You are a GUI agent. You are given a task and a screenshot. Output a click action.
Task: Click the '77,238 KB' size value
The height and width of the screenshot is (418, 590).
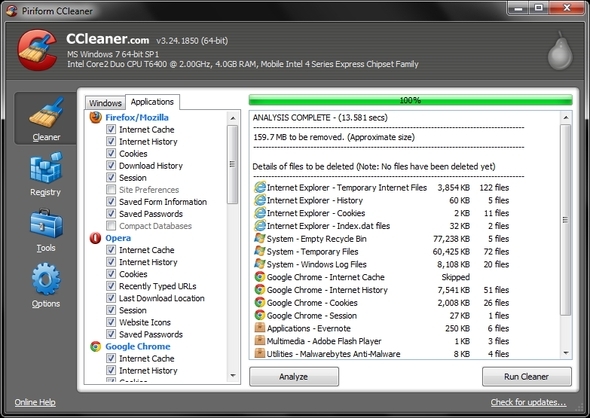(452, 239)
